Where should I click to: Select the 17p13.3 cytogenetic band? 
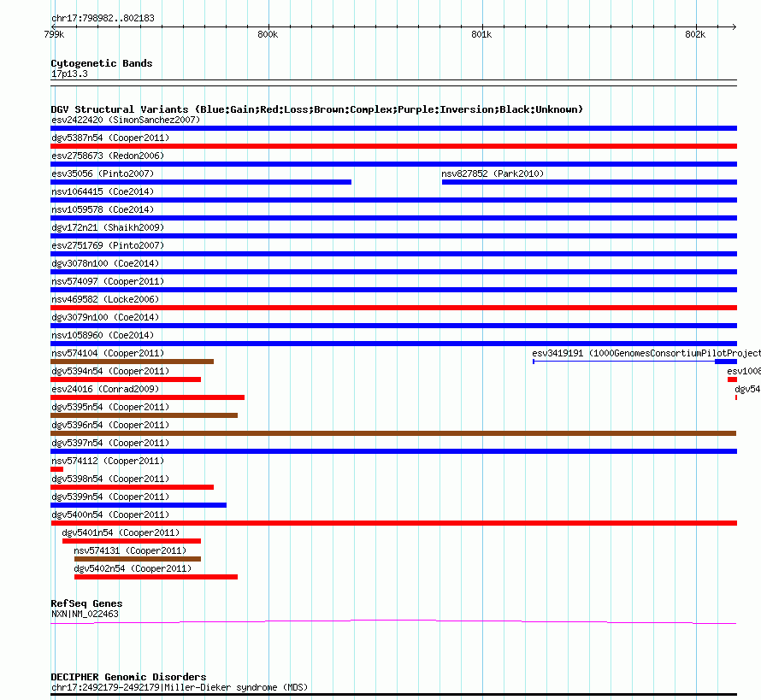[69, 74]
